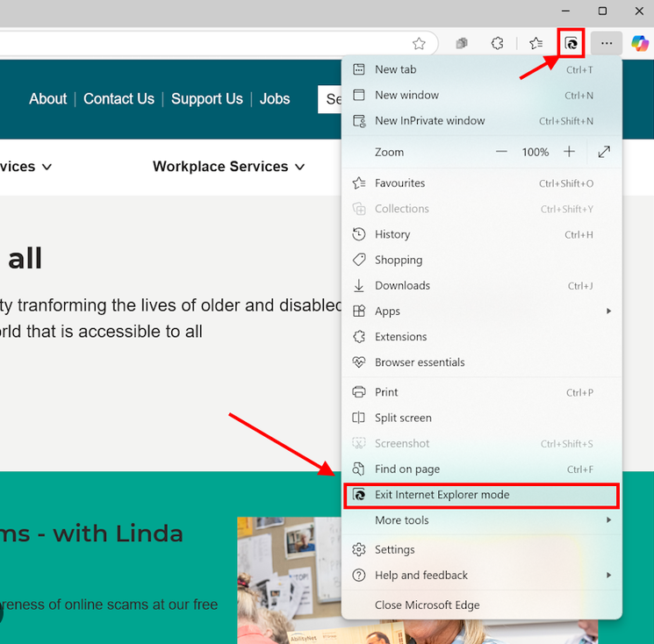Select Exit Internet Explorer mode

coord(481,495)
